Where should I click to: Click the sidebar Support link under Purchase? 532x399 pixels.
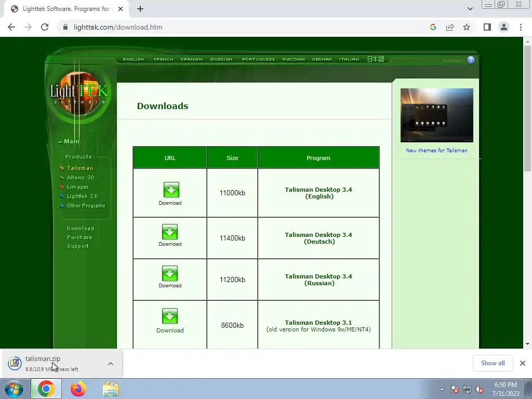[78, 246]
